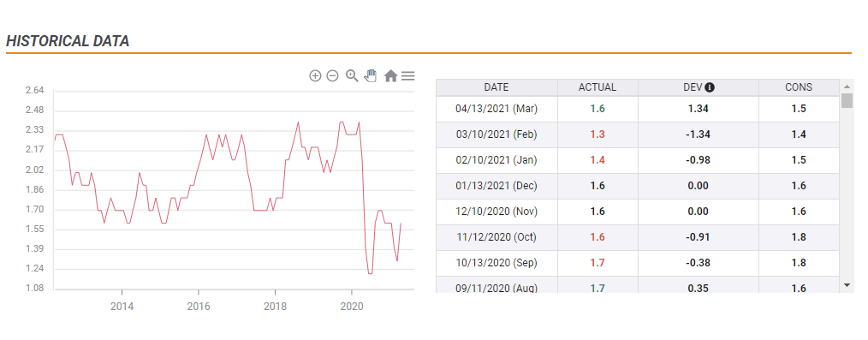Select the magnifier selection zoom tool
This screenshot has height=340, width=868.
pos(352,76)
